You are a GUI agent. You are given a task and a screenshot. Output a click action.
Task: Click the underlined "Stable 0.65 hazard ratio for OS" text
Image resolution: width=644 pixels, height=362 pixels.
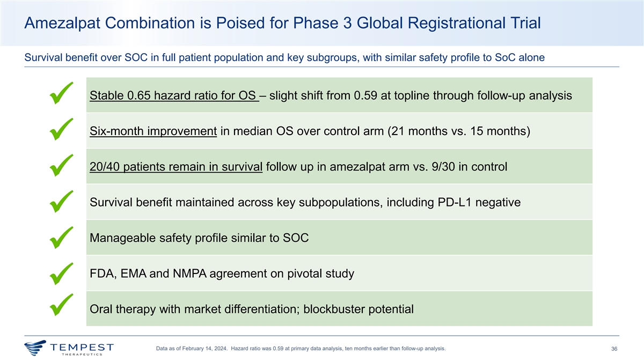pos(174,96)
